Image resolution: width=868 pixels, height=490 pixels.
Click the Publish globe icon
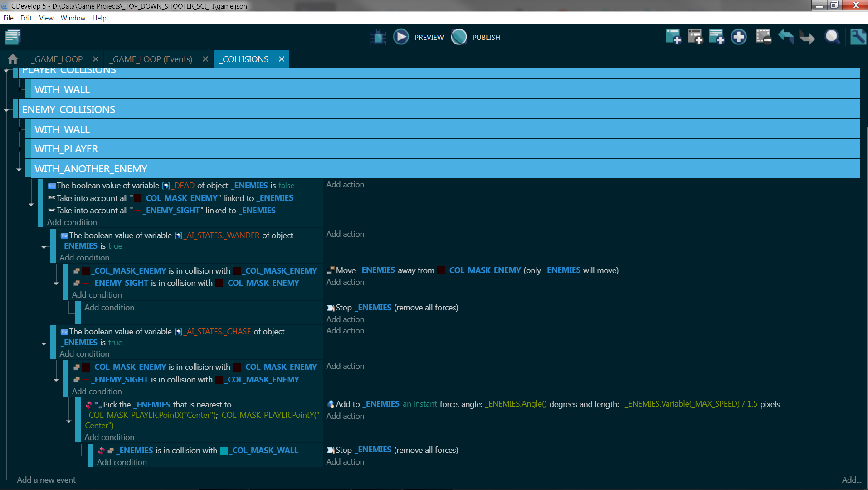[459, 37]
